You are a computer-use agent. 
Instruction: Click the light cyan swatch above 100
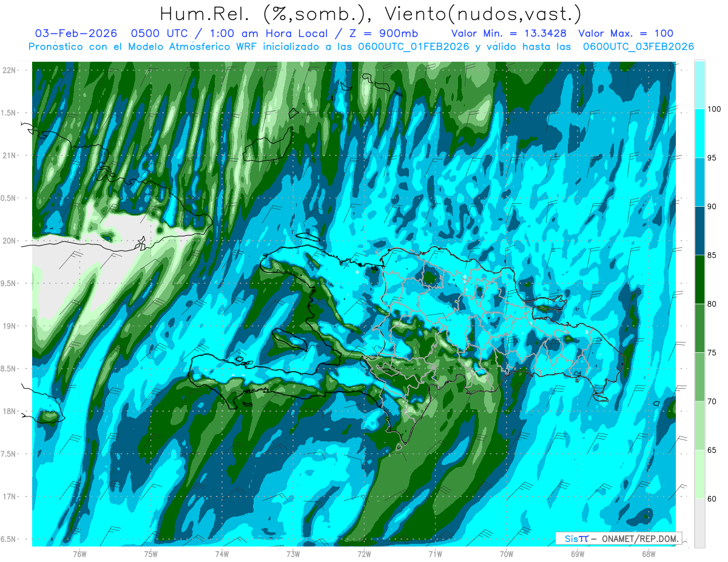[x=699, y=85]
